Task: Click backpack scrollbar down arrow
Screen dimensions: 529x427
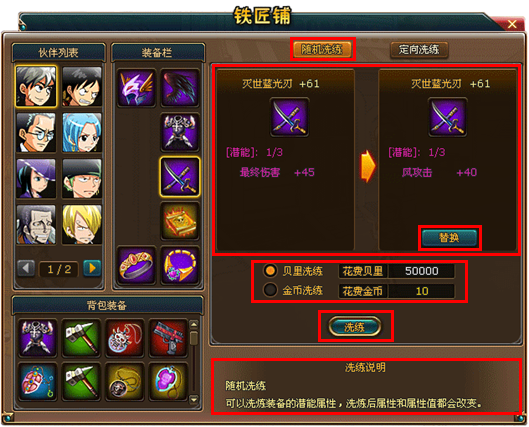Action: pos(194,399)
